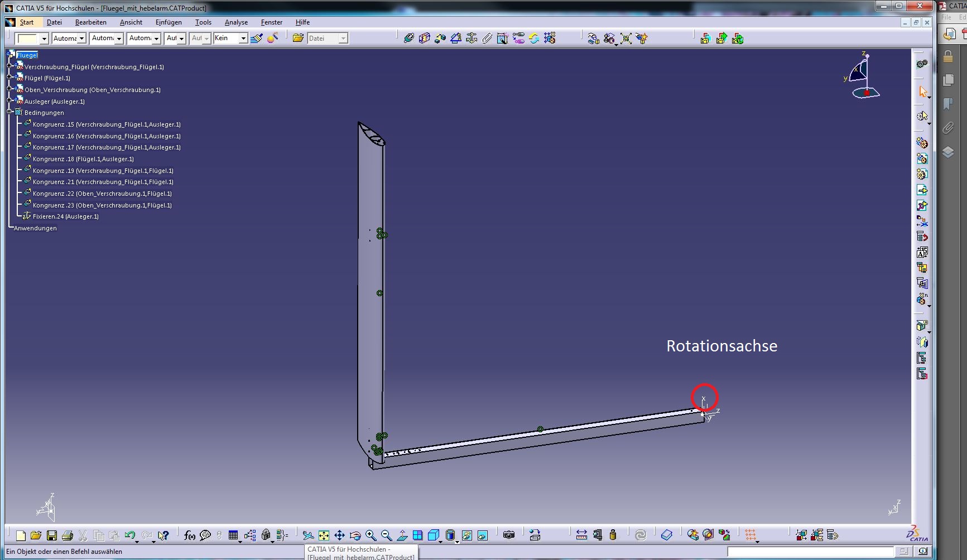The image size is (967, 560).
Task: Toggle the Multi-View layout icon
Action: [418, 535]
